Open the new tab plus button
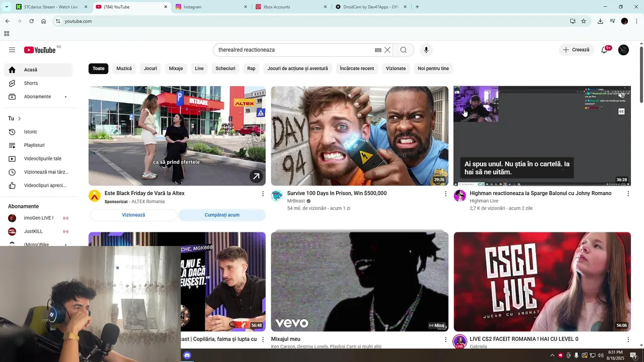Screen dimensions: 644x362 point(417,7)
